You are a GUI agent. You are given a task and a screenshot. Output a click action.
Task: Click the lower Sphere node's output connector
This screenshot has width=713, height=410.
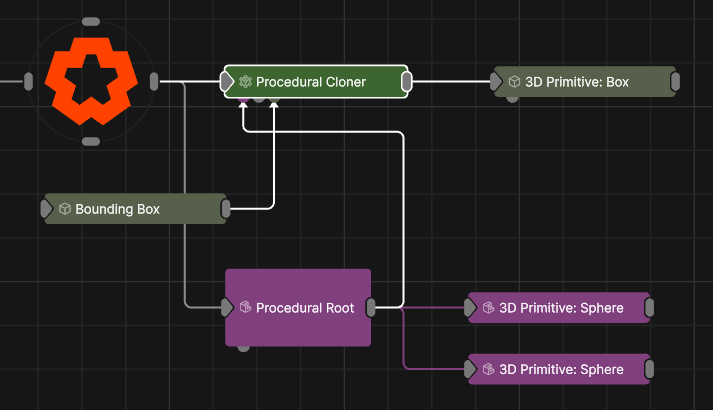[650, 369]
